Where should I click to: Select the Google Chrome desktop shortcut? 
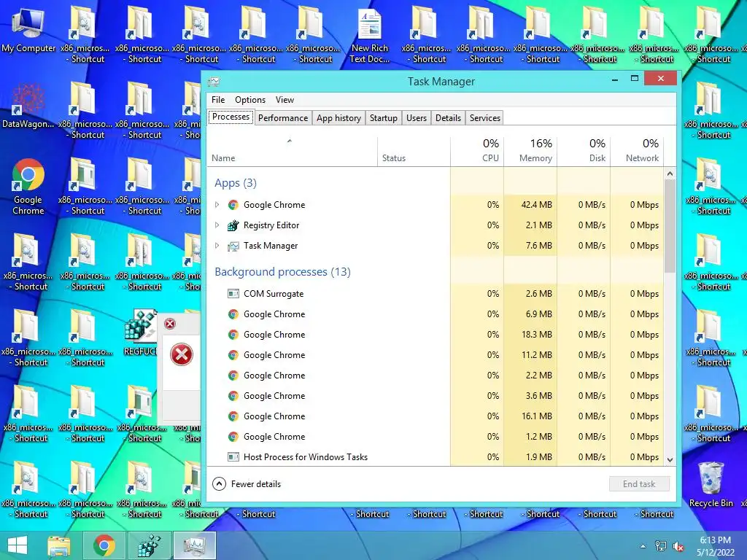[28, 187]
